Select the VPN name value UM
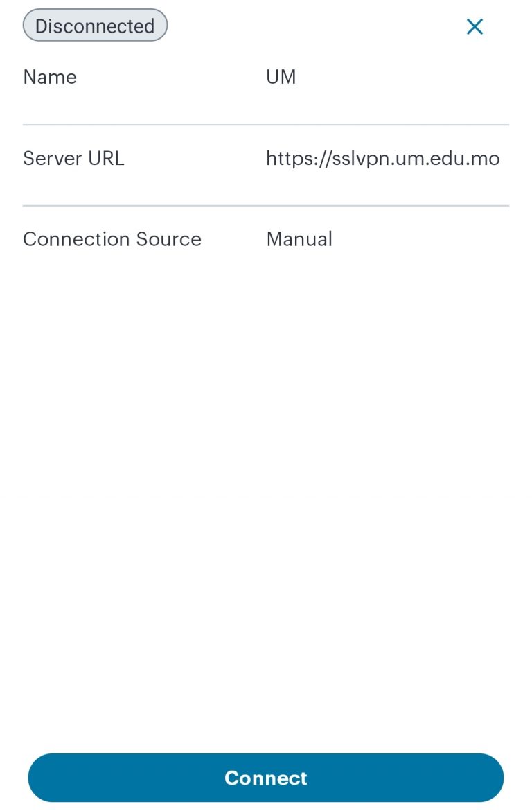Screen dimensions: 532x811 281,77
